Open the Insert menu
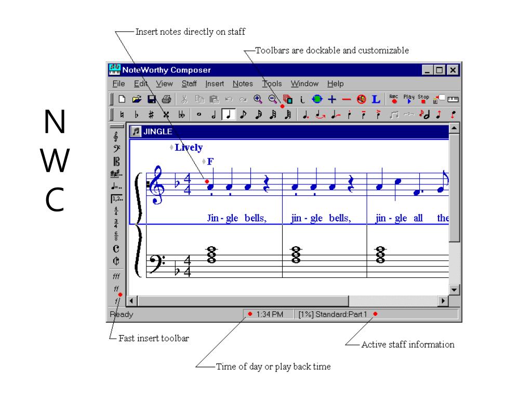 tap(215, 84)
